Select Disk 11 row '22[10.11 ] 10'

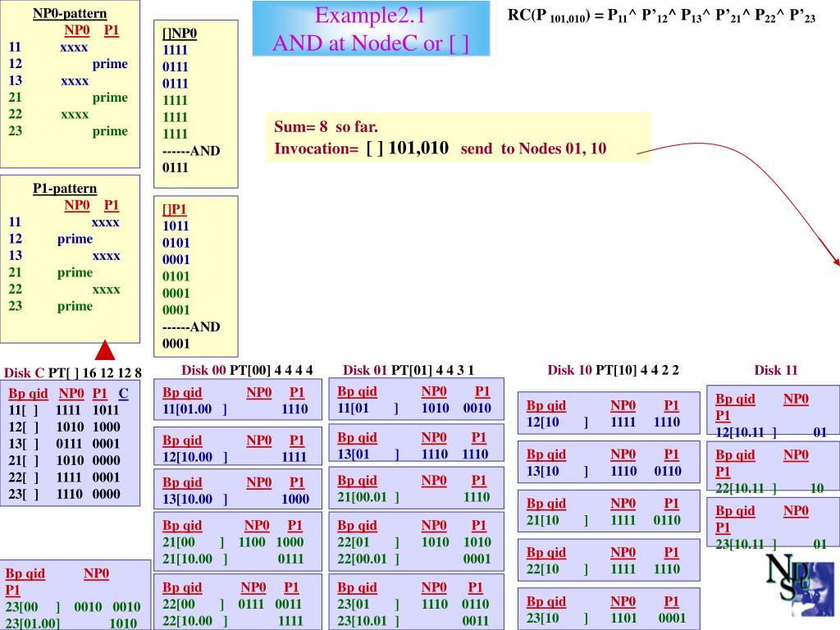coord(769,489)
